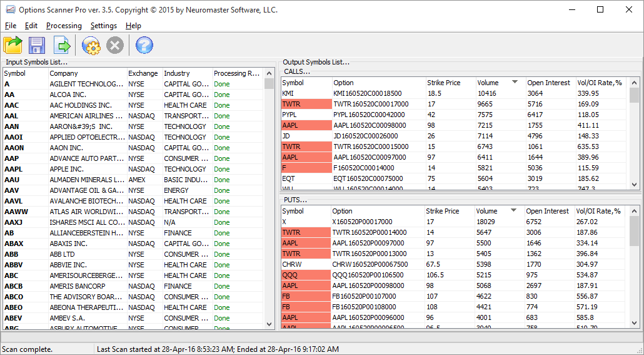Select JD160520C00026000 call row
644x355 pixels.
coord(455,136)
